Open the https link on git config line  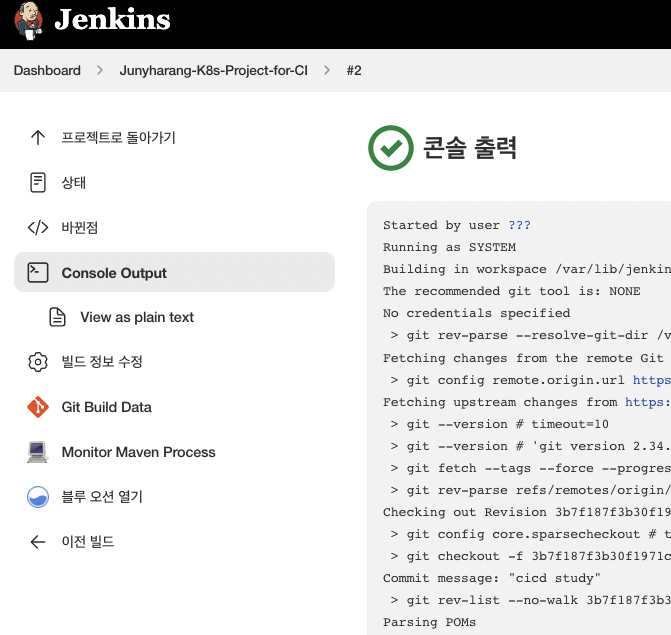pyautogui.click(x=652, y=380)
